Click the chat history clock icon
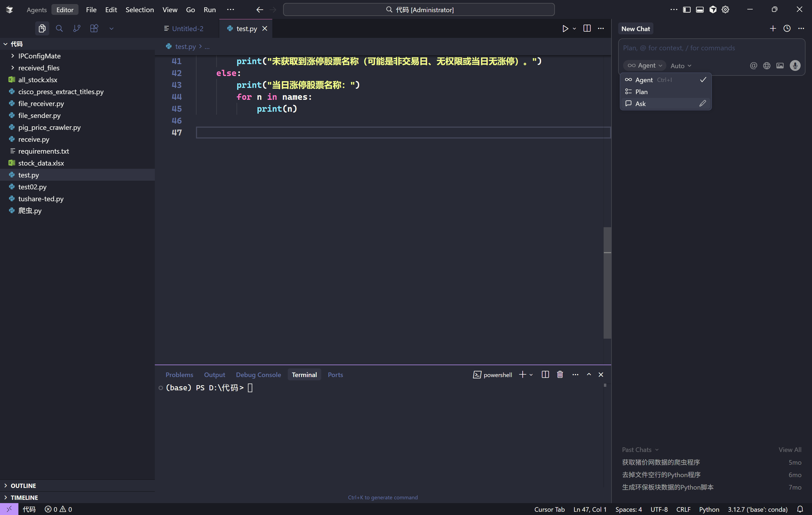The width and height of the screenshot is (812, 515). (x=787, y=29)
